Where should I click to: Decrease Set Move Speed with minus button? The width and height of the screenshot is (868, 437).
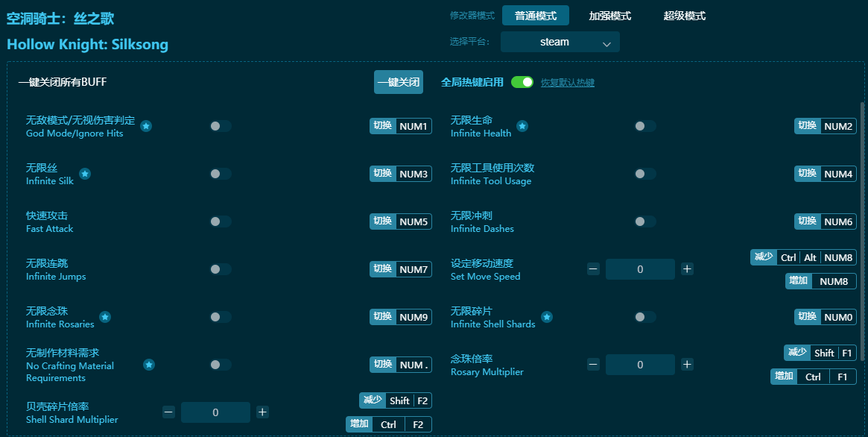(593, 269)
